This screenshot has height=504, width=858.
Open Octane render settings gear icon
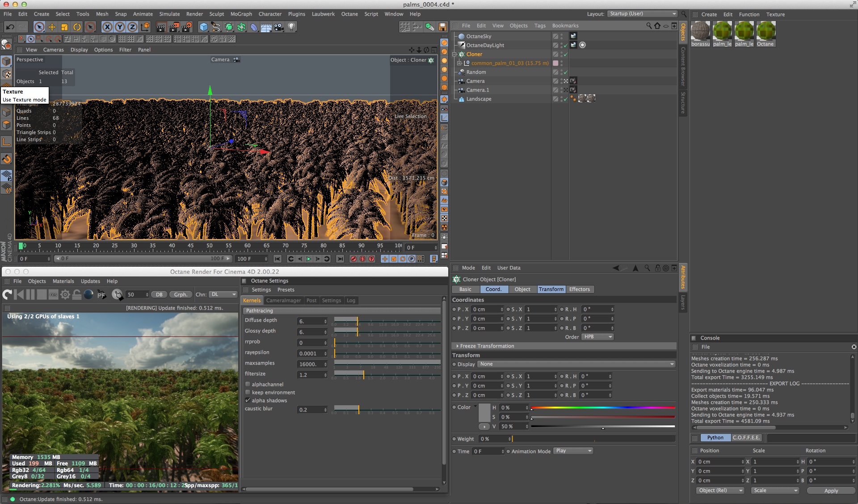tap(65, 294)
